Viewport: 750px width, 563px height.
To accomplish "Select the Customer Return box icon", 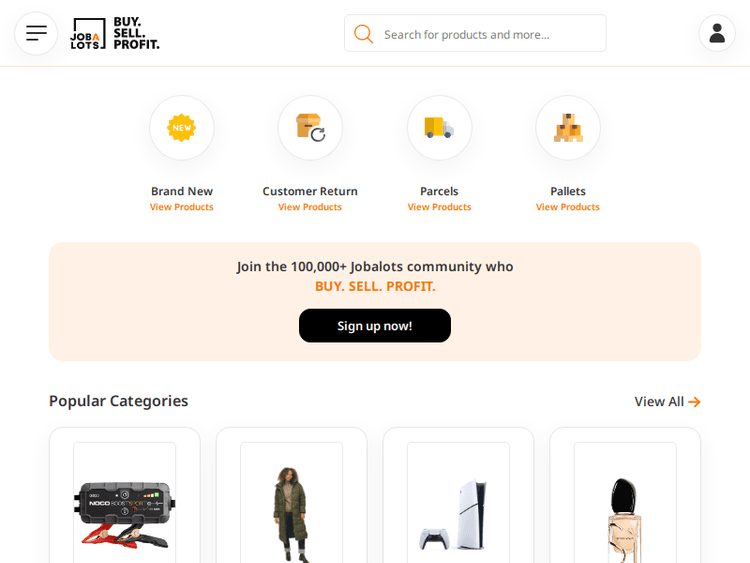I will click(x=310, y=128).
